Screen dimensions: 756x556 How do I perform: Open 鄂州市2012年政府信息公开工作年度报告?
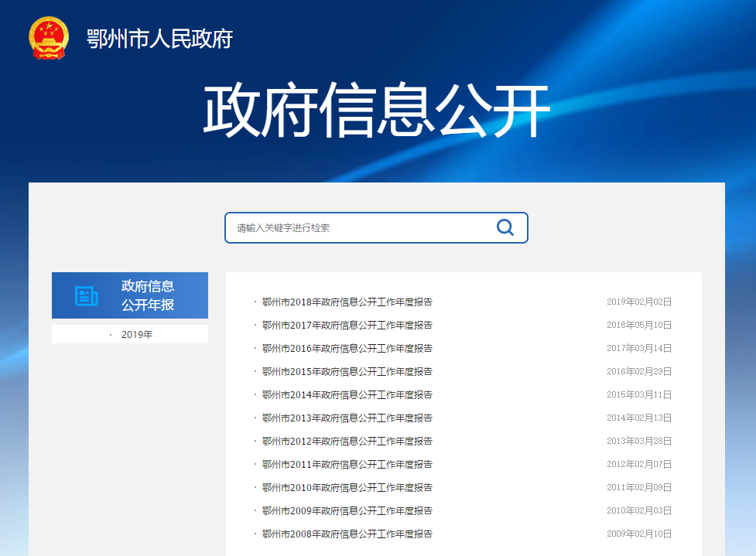pos(347,441)
